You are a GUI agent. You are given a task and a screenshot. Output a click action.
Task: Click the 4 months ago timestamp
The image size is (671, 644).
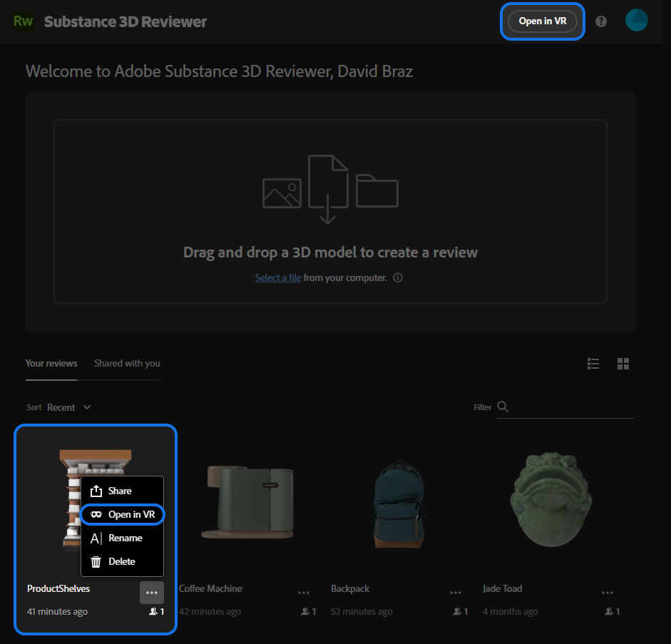(x=510, y=611)
